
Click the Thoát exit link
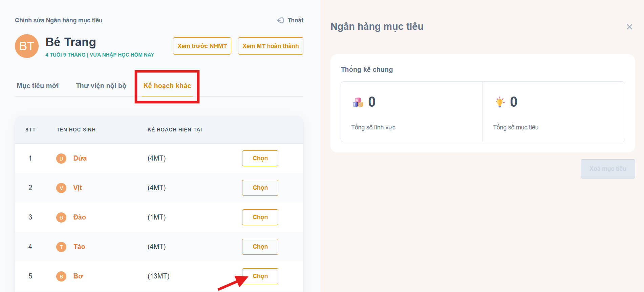tap(295, 20)
